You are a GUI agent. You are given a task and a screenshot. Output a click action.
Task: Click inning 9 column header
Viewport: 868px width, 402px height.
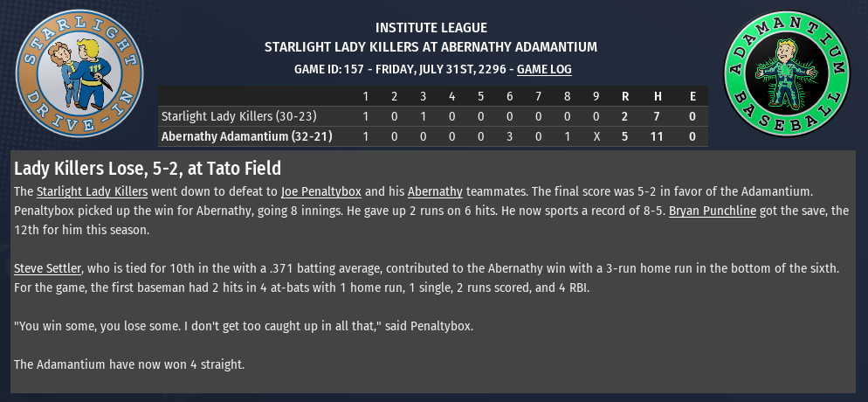596,95
